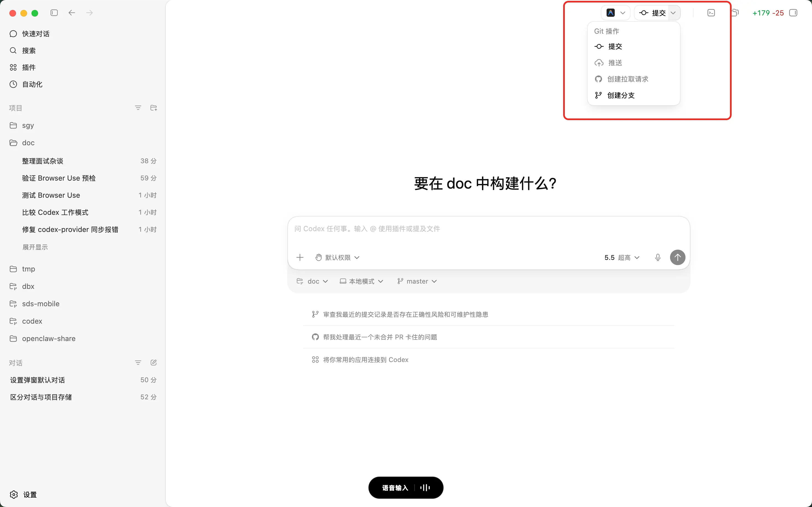The width and height of the screenshot is (812, 507).
Task: Select 创建分支 from Git menu
Action: [x=621, y=95]
